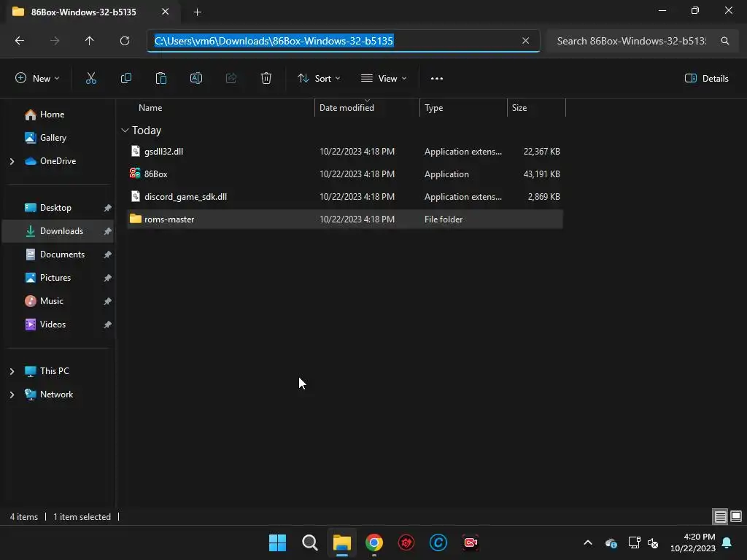This screenshot has height=560, width=747.
Task: Toggle the pin next to Downloads
Action: click(x=108, y=231)
